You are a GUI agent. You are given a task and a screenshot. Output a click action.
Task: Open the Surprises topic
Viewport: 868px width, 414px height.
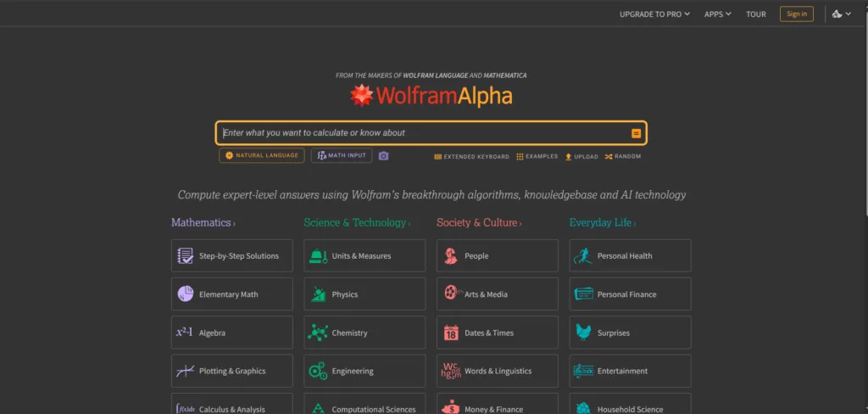(630, 333)
